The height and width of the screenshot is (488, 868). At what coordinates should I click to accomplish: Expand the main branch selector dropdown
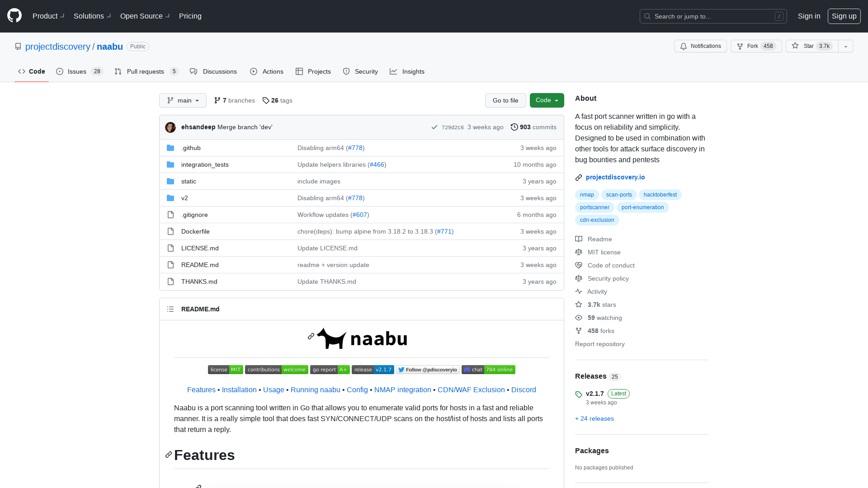click(183, 100)
